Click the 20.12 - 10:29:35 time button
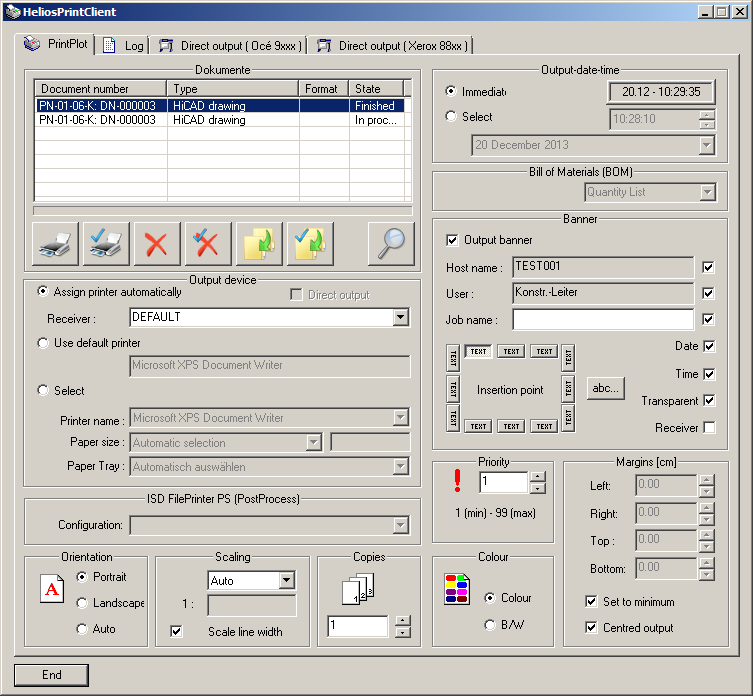 [661, 92]
